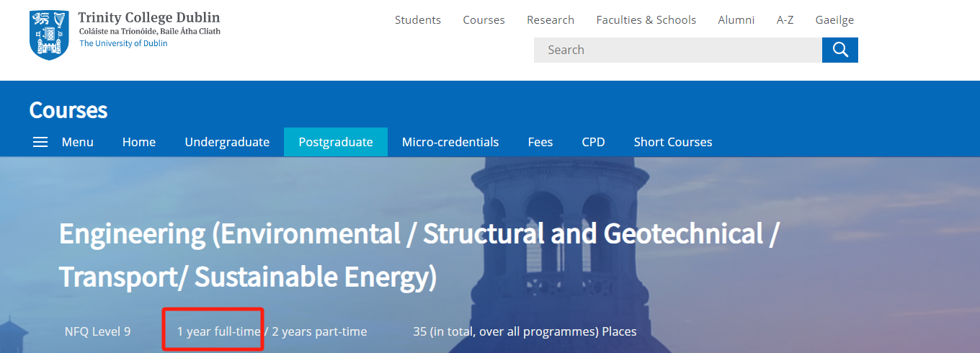Select the Home tab in Courses bar

point(139,142)
